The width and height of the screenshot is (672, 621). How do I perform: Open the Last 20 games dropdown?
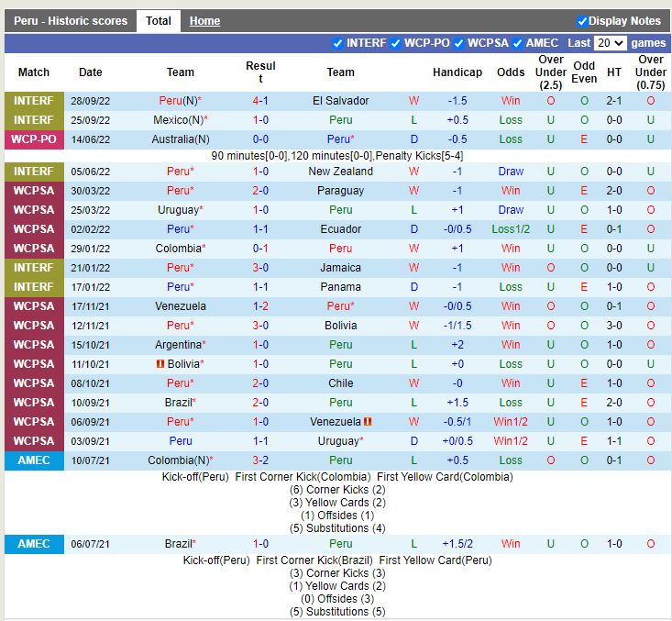[x=609, y=43]
